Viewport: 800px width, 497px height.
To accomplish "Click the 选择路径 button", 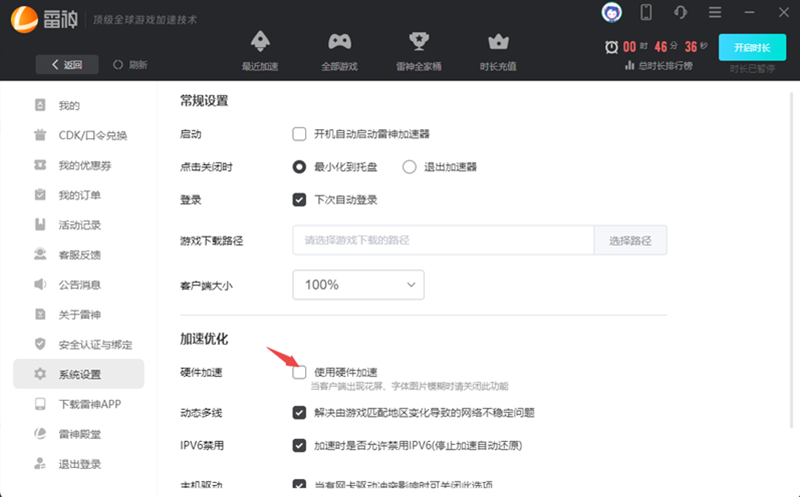I will click(630, 240).
